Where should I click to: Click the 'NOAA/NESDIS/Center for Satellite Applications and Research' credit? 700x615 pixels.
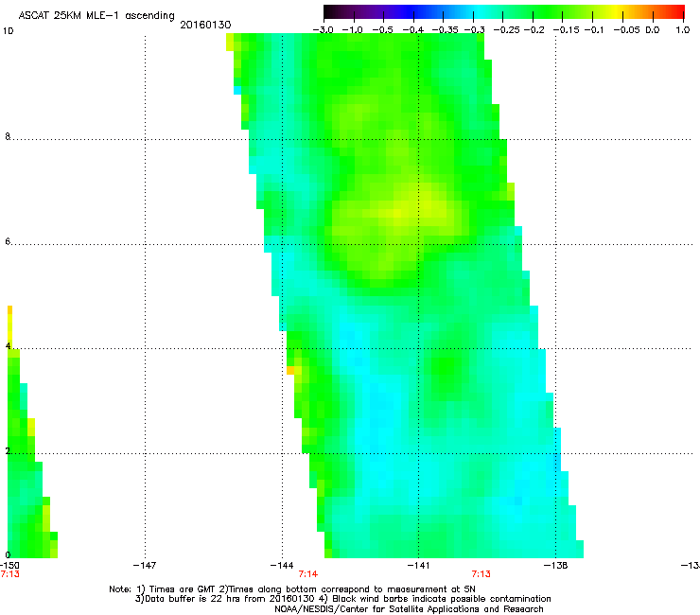(409, 609)
